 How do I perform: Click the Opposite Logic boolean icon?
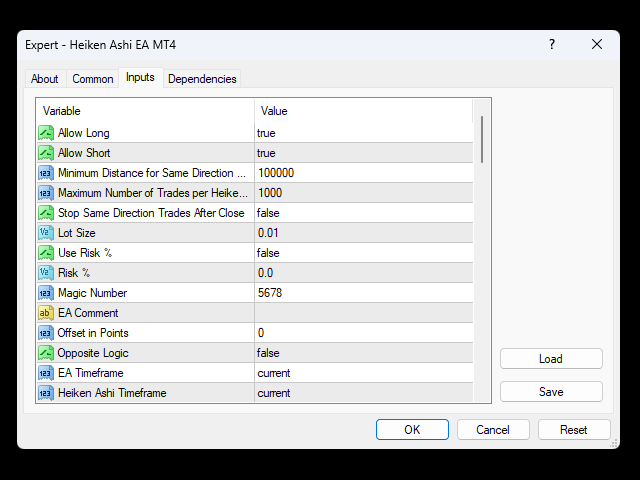point(46,353)
